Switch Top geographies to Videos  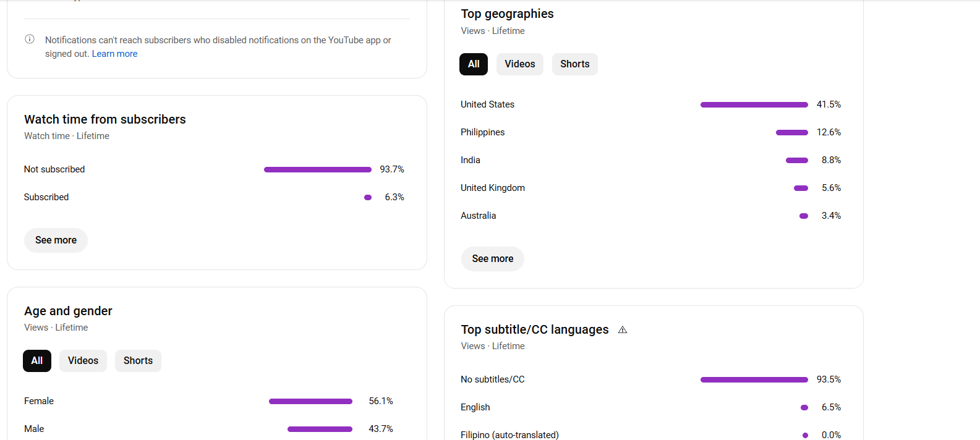click(x=520, y=64)
